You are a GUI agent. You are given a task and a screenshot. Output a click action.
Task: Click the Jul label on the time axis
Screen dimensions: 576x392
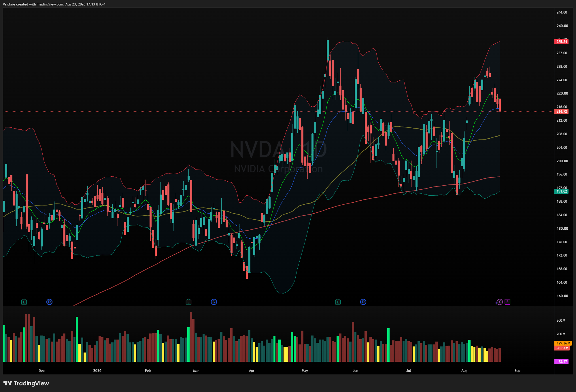409,371
